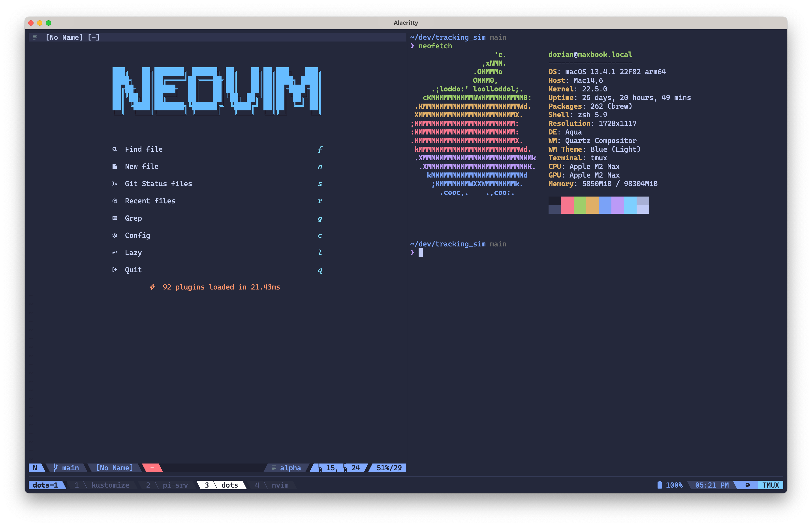Click the dots-1 tmux session label
The width and height of the screenshot is (812, 526).
pos(45,485)
